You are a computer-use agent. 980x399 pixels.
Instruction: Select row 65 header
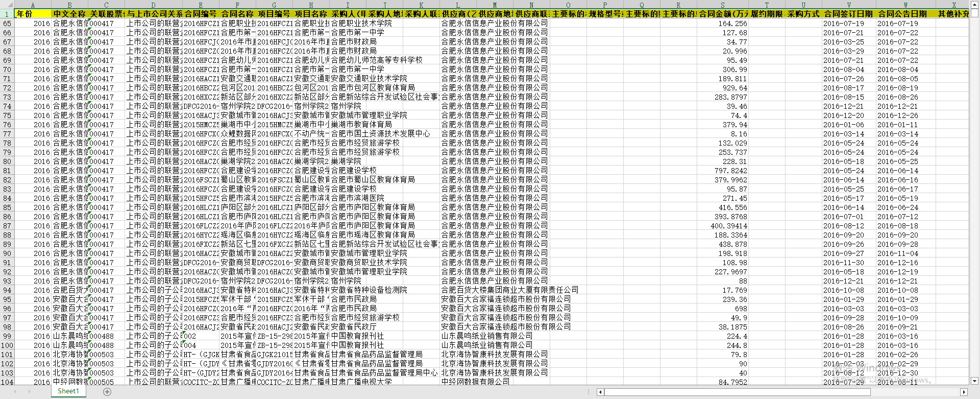(x=7, y=24)
